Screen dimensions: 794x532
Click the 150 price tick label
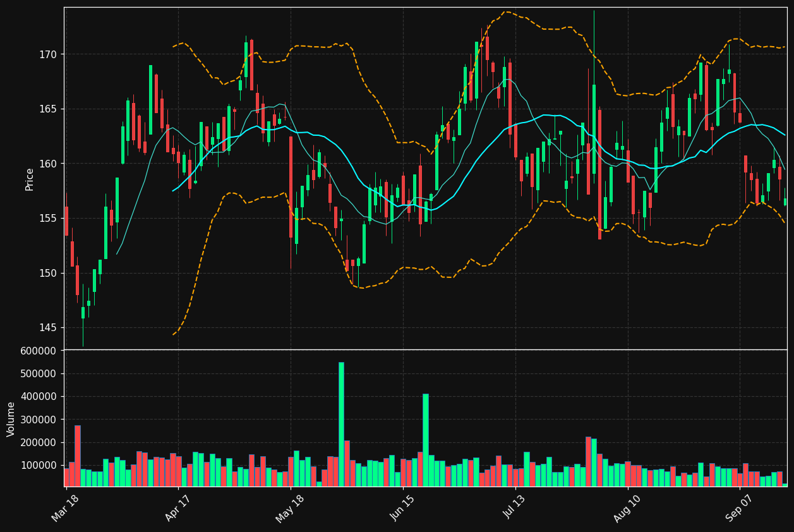(48, 273)
